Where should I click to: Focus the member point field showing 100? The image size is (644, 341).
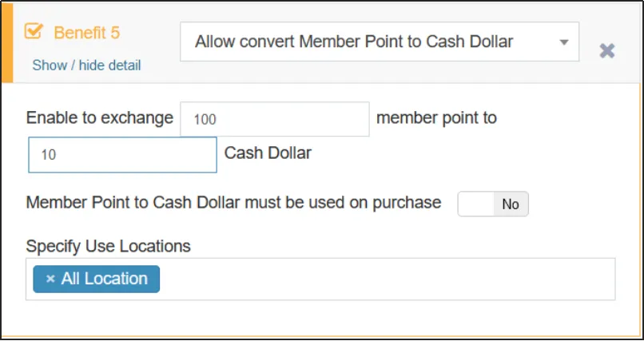coord(274,119)
